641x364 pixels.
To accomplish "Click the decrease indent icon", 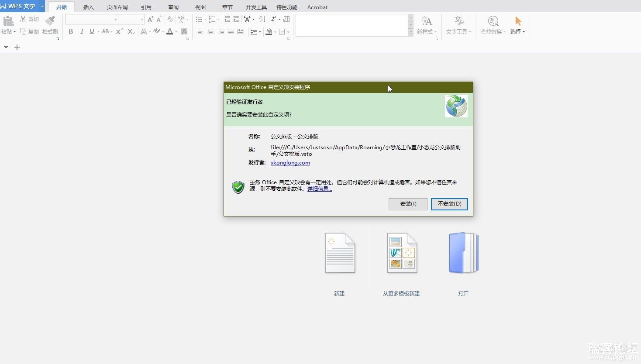I will click(x=227, y=19).
